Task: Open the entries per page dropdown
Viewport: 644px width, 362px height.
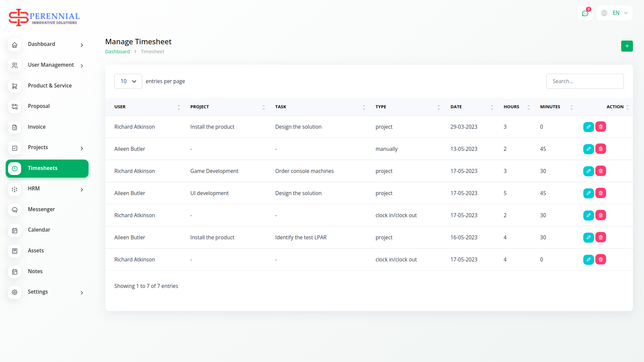Action: click(128, 81)
